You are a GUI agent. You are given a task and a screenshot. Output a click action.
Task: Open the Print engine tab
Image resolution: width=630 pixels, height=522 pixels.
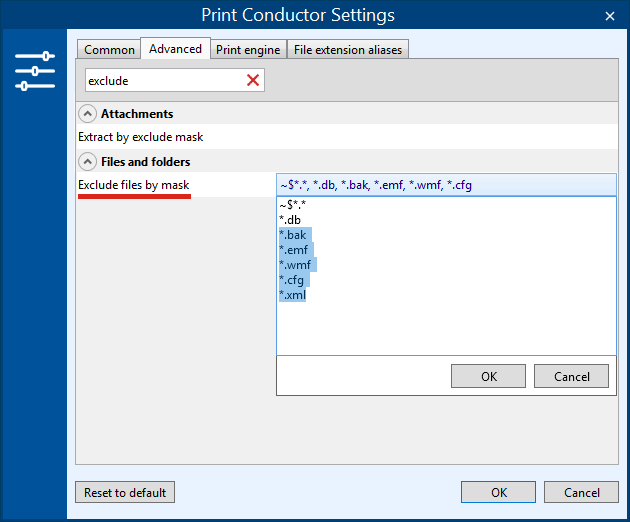pyautogui.click(x=248, y=49)
